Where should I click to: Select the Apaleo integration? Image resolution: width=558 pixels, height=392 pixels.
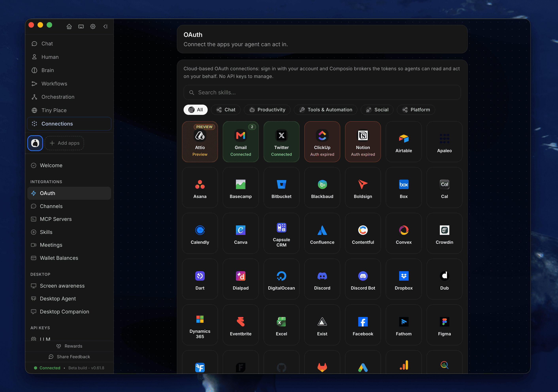(445, 142)
